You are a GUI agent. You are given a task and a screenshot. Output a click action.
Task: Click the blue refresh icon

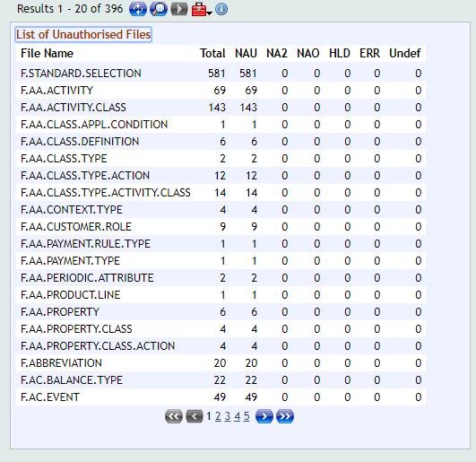coord(138,9)
